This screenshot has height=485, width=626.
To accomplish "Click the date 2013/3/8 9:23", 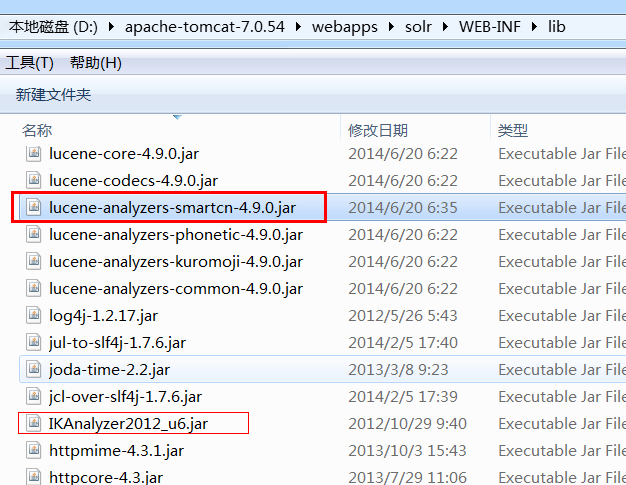I will click(398, 370).
